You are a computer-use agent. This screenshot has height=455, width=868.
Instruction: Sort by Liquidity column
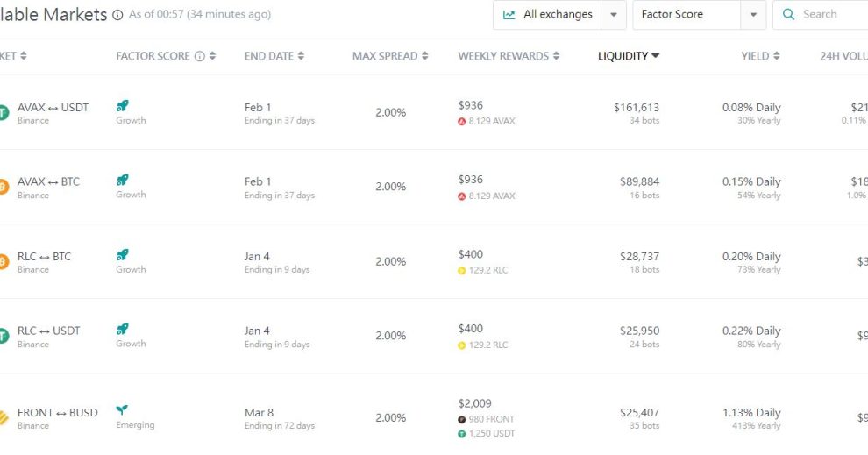tap(629, 56)
